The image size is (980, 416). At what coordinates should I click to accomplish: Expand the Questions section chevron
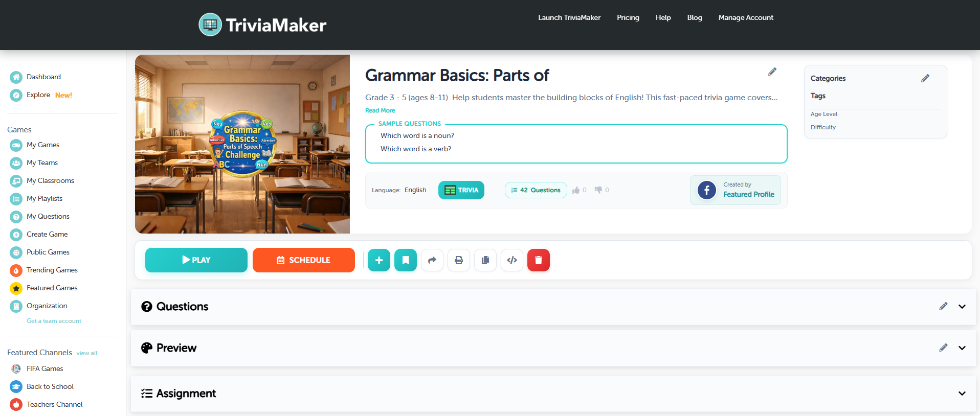(x=962, y=307)
